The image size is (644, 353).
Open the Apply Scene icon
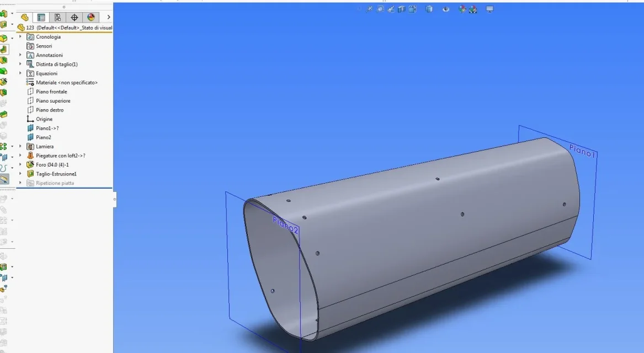(x=473, y=9)
